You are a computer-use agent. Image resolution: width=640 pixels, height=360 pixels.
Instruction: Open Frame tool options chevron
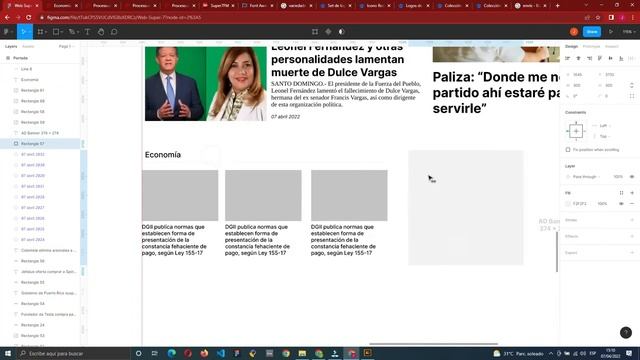(x=46, y=32)
